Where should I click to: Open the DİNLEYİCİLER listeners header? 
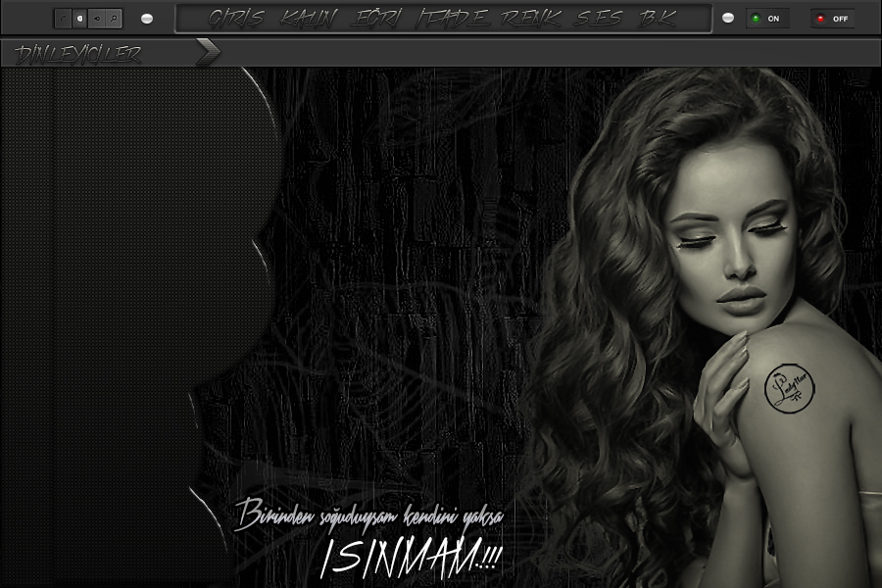click(x=78, y=55)
